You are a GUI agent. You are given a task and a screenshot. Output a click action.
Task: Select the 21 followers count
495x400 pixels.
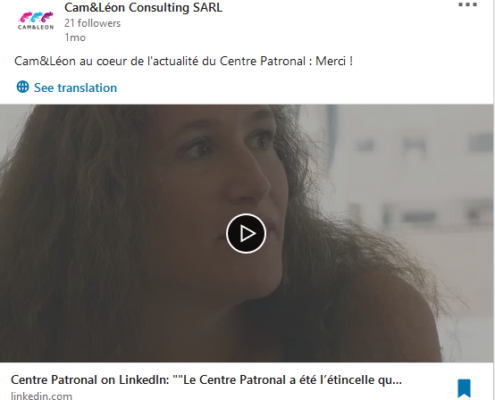pyautogui.click(x=92, y=23)
